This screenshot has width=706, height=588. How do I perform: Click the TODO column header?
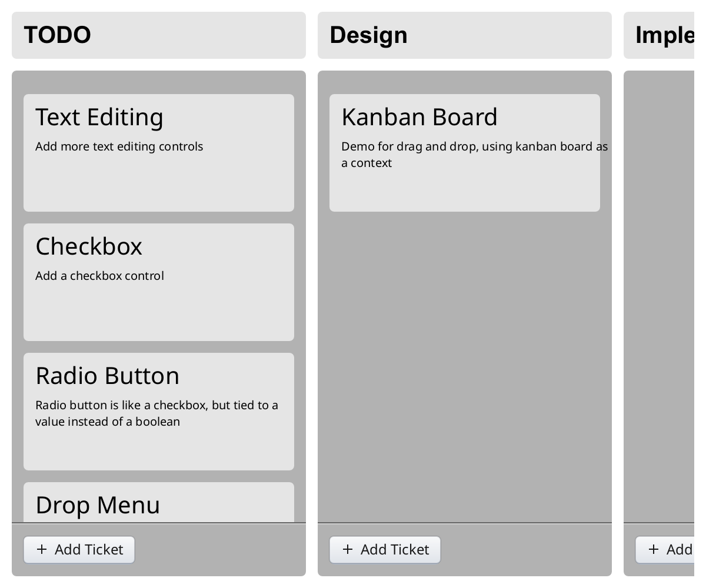[x=159, y=35]
